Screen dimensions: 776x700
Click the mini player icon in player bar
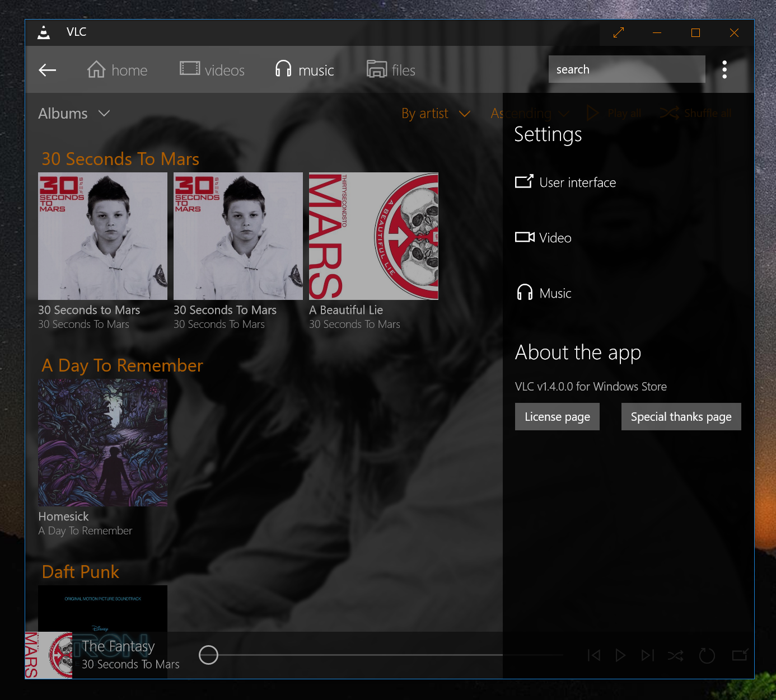[740, 655]
